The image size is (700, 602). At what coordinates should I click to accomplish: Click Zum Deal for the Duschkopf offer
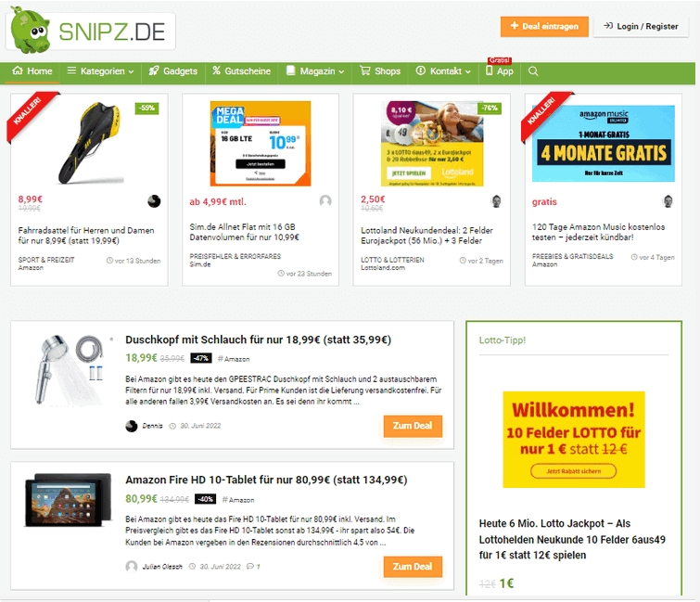413,426
